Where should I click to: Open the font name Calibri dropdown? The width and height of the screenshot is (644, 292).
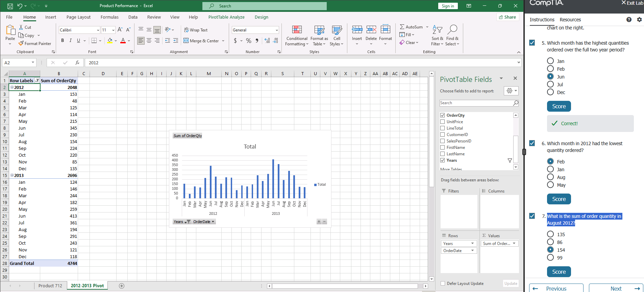pyautogui.click(x=98, y=30)
